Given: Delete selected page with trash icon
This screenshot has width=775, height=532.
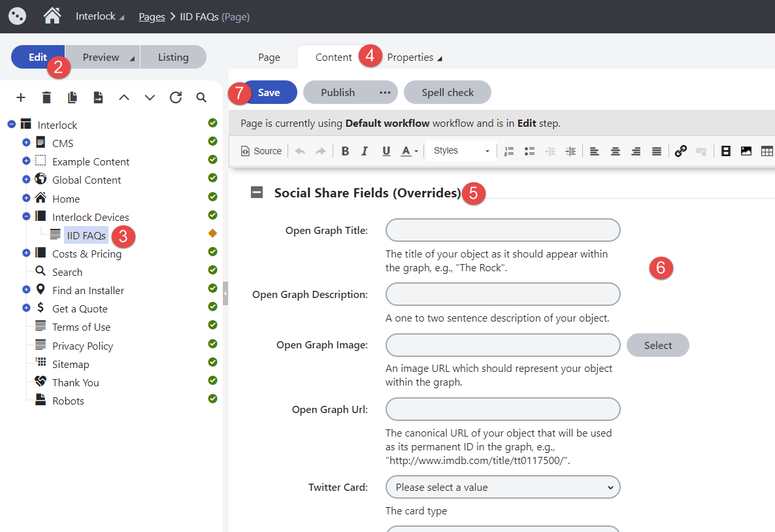Looking at the screenshot, I should pos(46,97).
